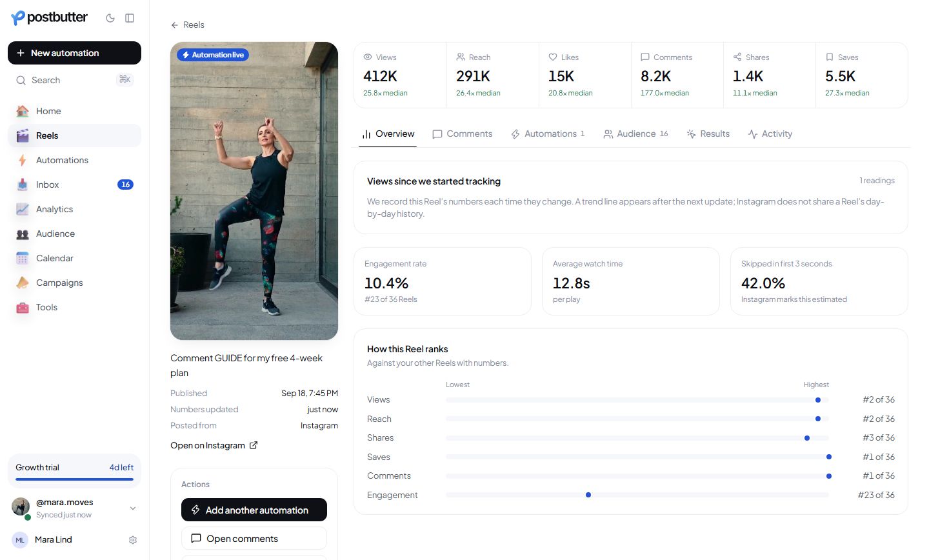Focus the Search field
The image size is (929, 560).
pyautogui.click(x=74, y=80)
